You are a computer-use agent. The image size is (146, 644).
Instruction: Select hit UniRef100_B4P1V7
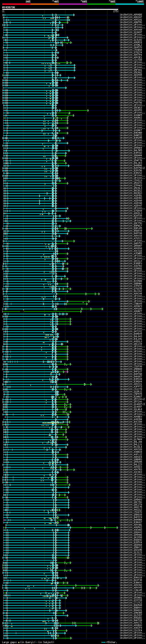(x=131, y=371)
